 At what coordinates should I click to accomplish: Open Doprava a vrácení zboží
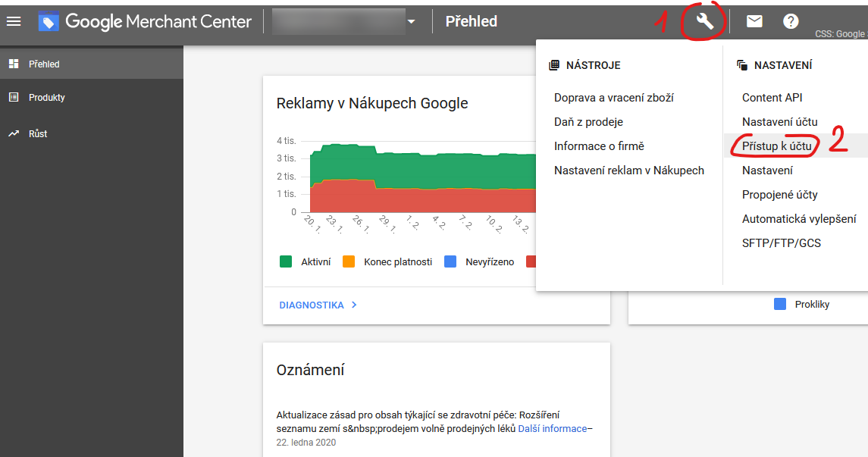614,97
